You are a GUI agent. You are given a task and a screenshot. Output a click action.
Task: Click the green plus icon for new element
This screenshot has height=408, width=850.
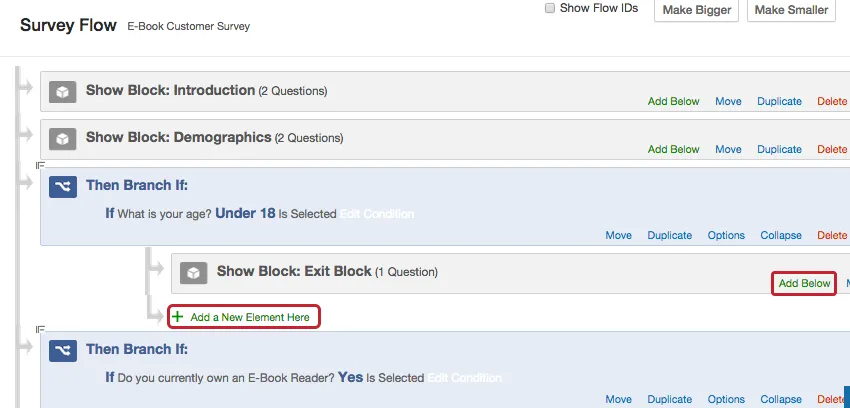click(178, 317)
